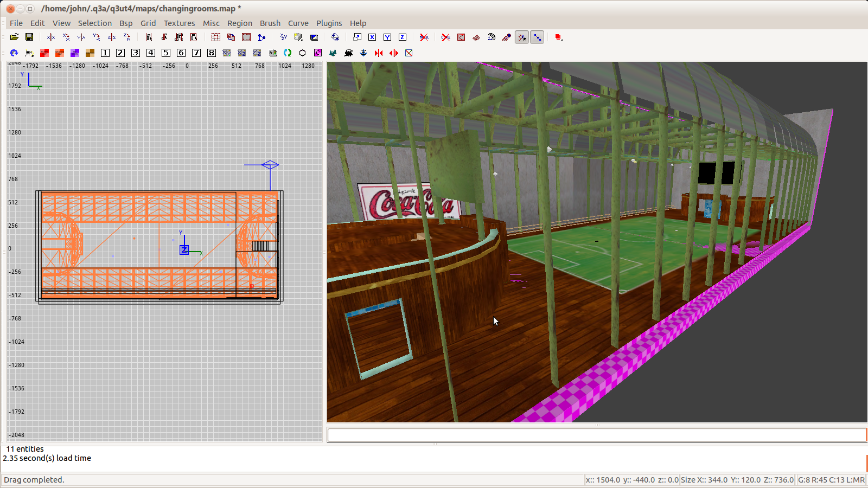The width and height of the screenshot is (868, 488).
Task: Click the pine trees icon
Action: pyautogui.click(x=333, y=53)
